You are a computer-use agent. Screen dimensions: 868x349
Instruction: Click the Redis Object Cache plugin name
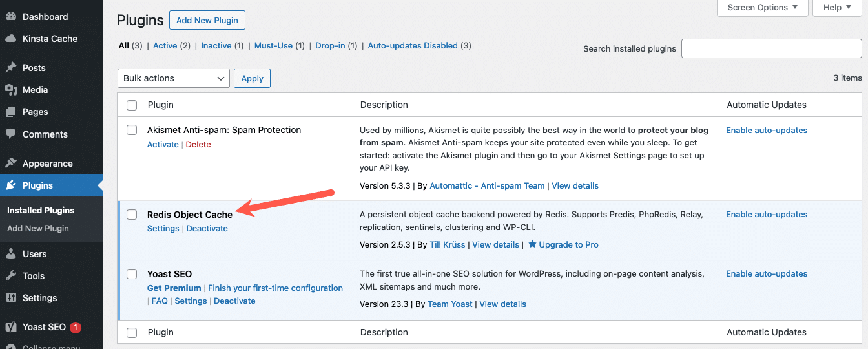190,215
